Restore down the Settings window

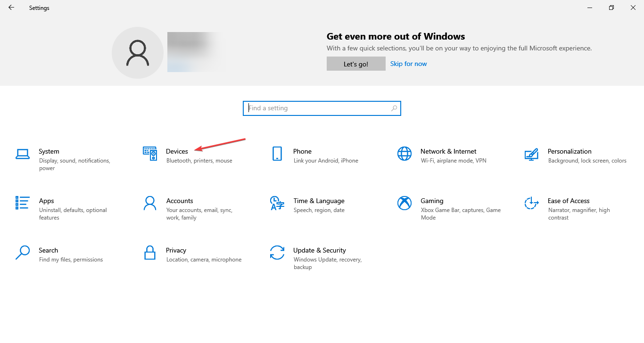pos(611,8)
